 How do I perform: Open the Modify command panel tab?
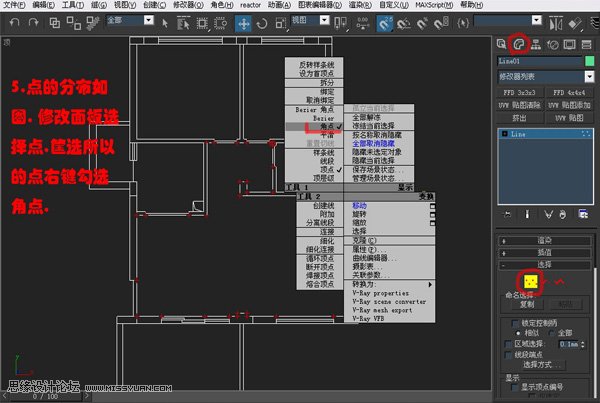coord(518,43)
